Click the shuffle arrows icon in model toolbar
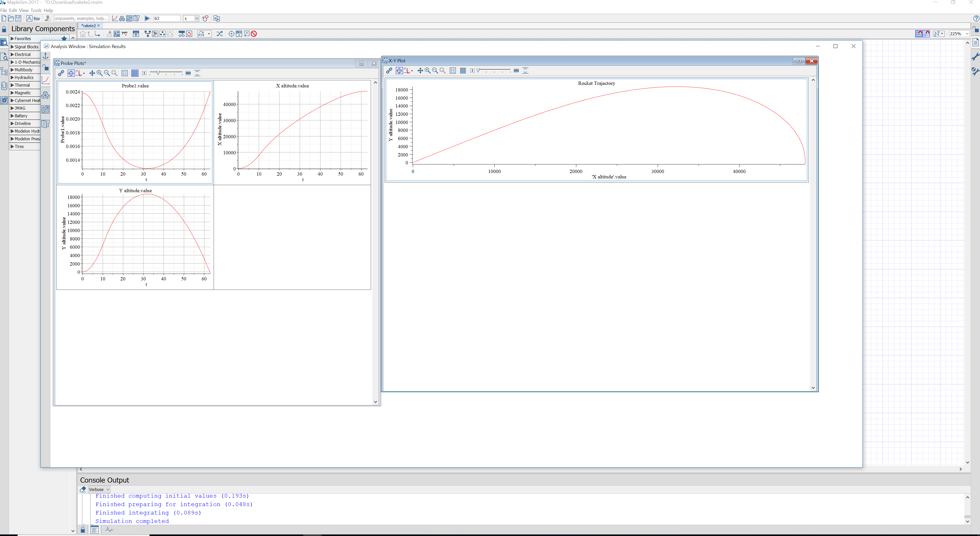Screen dimensions: 980x536 [x=220, y=34]
